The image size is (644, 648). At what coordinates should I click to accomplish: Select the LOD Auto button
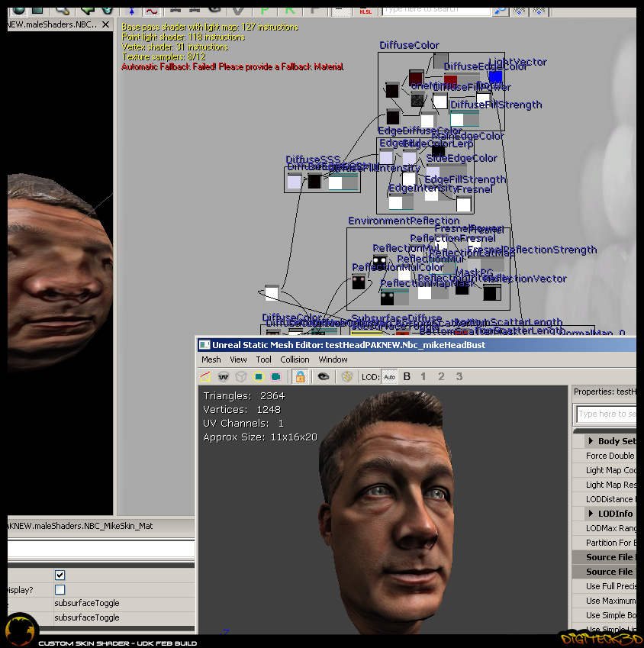[389, 376]
